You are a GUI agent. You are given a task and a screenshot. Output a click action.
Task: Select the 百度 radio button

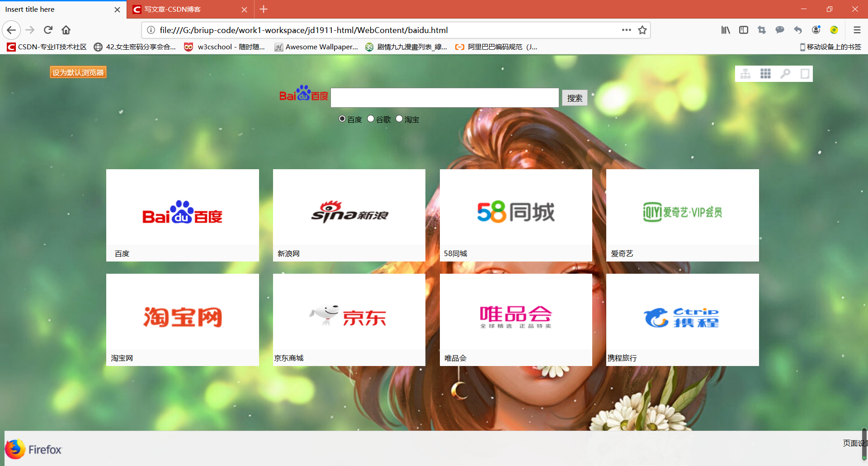(342, 119)
